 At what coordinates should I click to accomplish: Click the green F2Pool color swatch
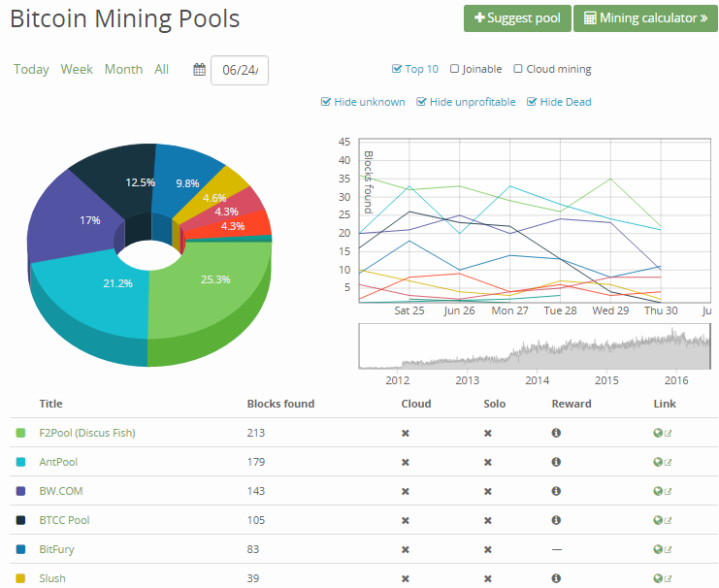coord(20,434)
